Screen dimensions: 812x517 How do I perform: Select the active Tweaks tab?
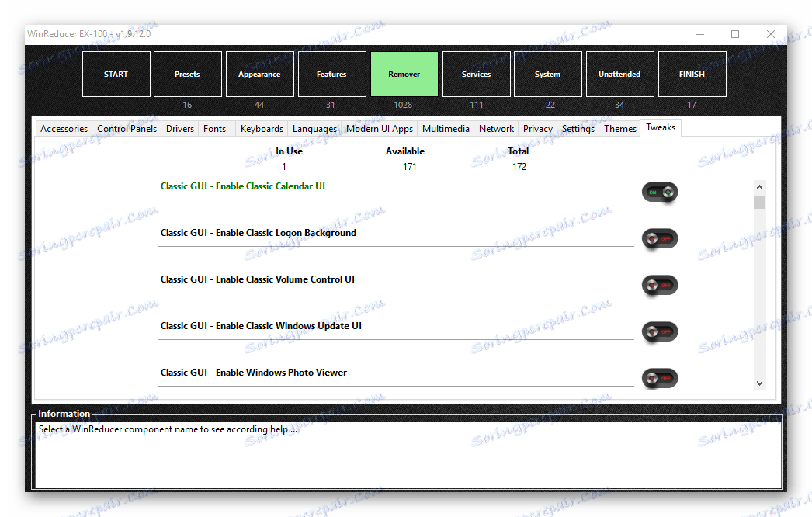coord(661,127)
